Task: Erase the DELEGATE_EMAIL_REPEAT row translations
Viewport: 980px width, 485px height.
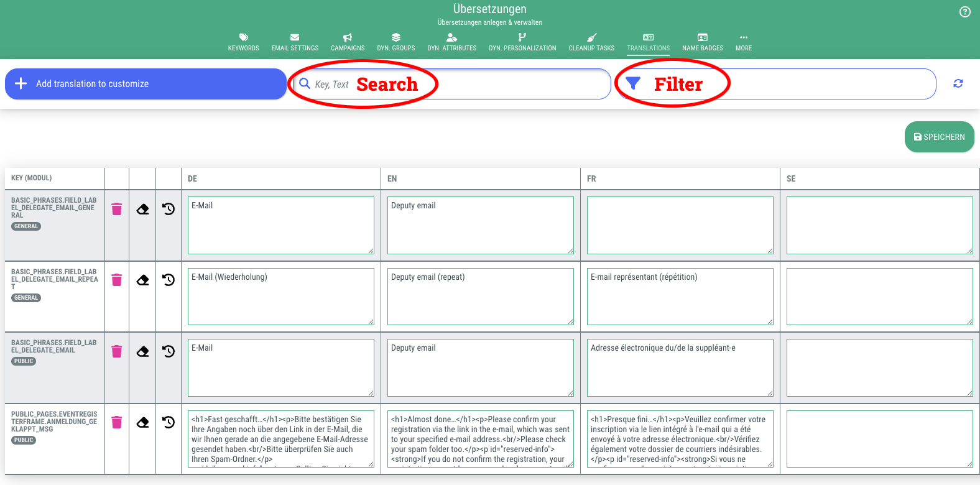Action: point(143,280)
